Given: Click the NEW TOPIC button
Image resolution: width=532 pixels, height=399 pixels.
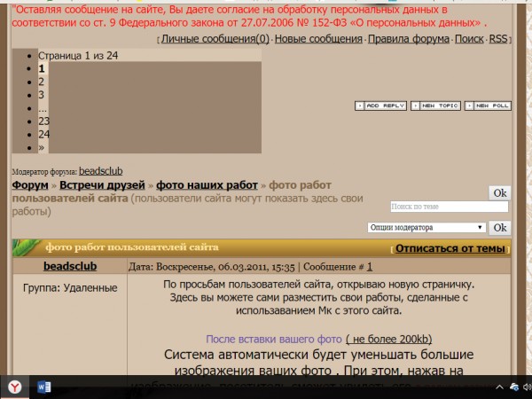Looking at the screenshot, I should click(435, 106).
